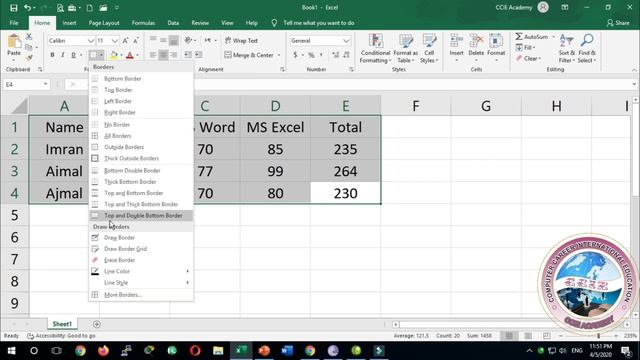
Task: Switch to the Review tab
Action: tap(200, 23)
